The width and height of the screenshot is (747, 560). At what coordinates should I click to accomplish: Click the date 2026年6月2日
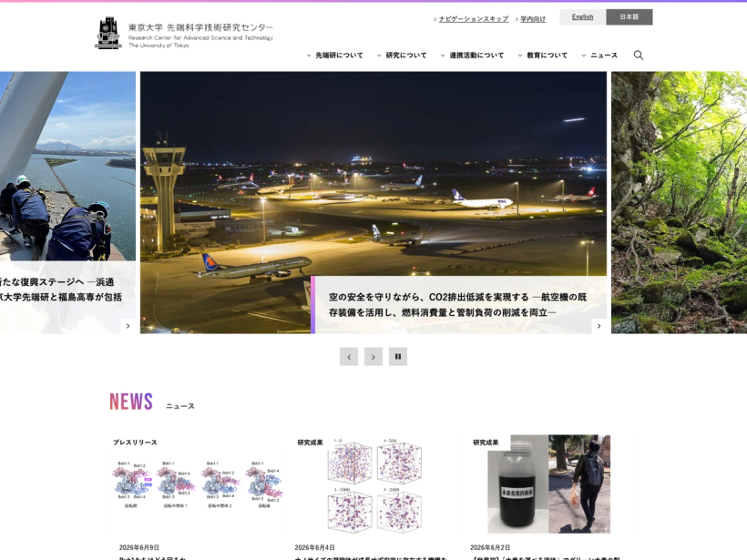click(490, 547)
